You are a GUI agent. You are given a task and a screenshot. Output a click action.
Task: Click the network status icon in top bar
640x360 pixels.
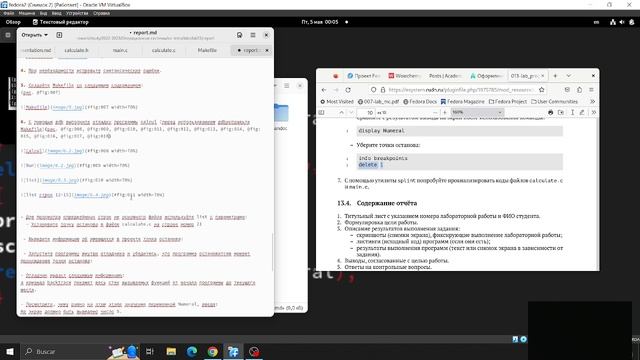click(613, 22)
